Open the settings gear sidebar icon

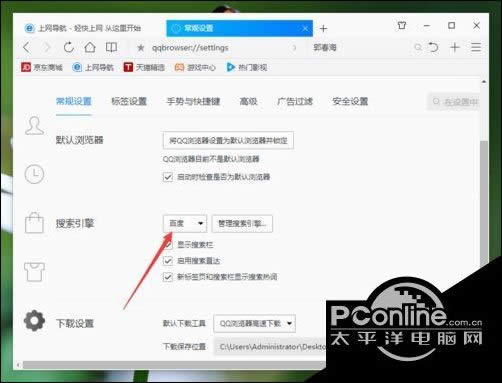pos(34,320)
